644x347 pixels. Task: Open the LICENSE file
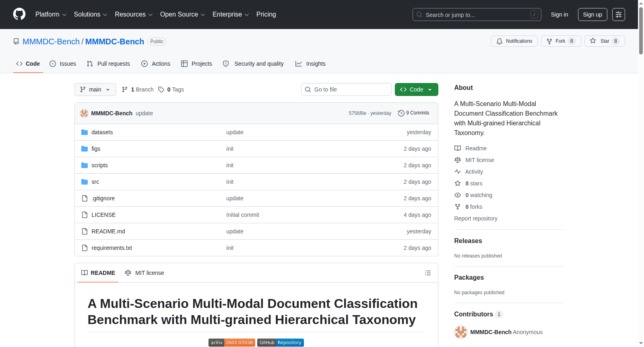103,215
